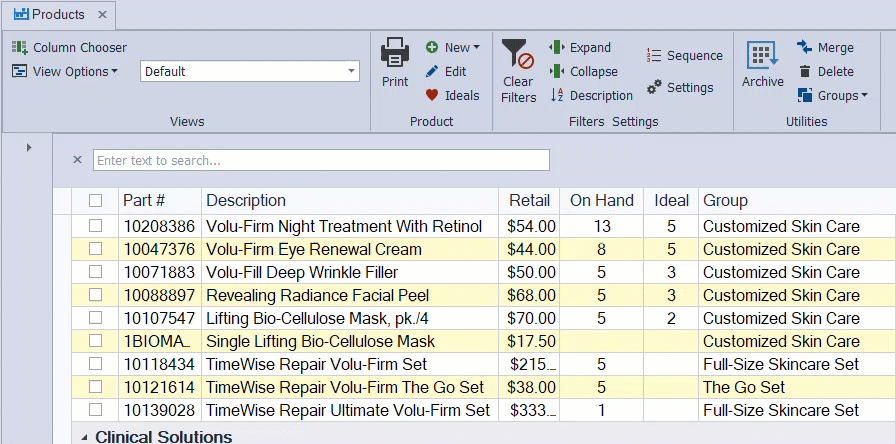The height and width of the screenshot is (444, 896).
Task: Merge selected products
Action: [825, 47]
